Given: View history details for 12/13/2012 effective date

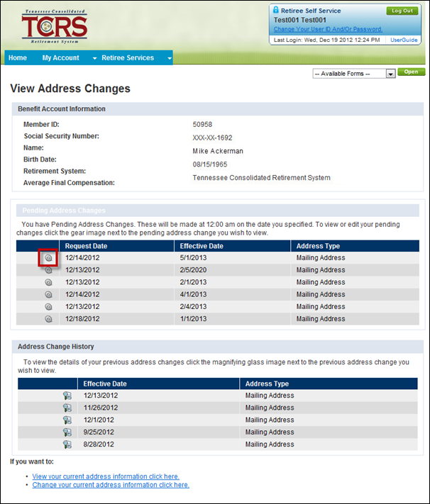Looking at the screenshot, I should coord(67,396).
